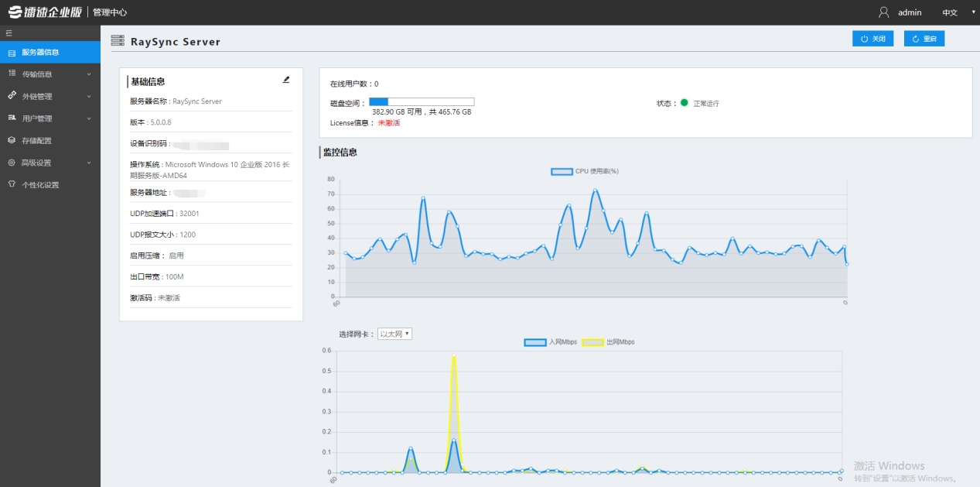980x487 pixels.
Task: Toggle the 入网Mbps legend series
Action: [x=535, y=342]
